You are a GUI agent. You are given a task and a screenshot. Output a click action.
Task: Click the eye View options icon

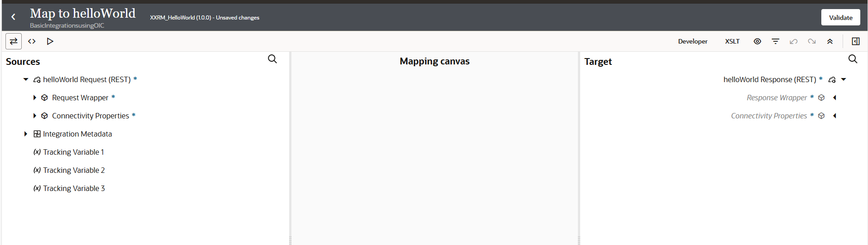pyautogui.click(x=757, y=41)
